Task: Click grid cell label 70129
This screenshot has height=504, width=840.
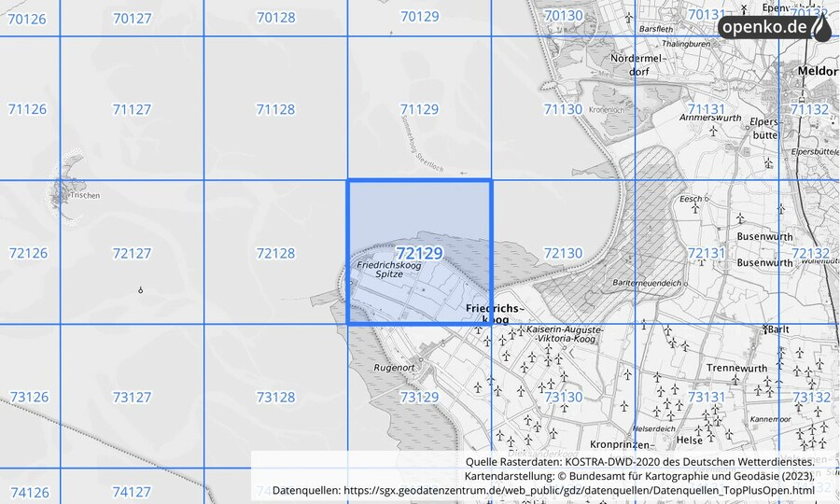Action: click(419, 17)
